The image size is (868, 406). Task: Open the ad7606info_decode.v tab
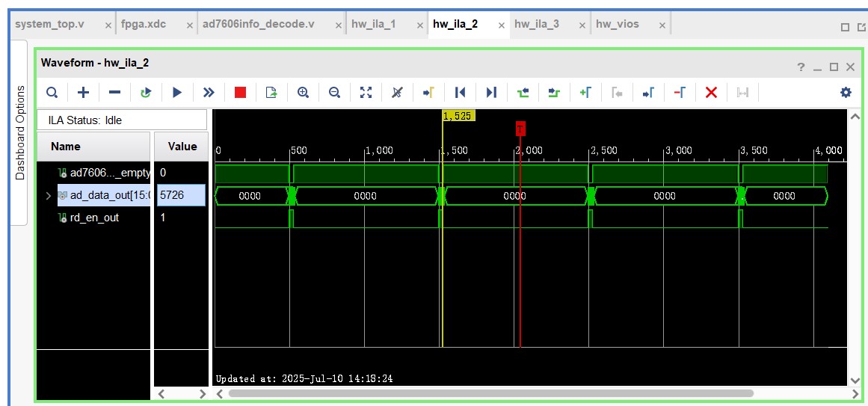coord(259,25)
